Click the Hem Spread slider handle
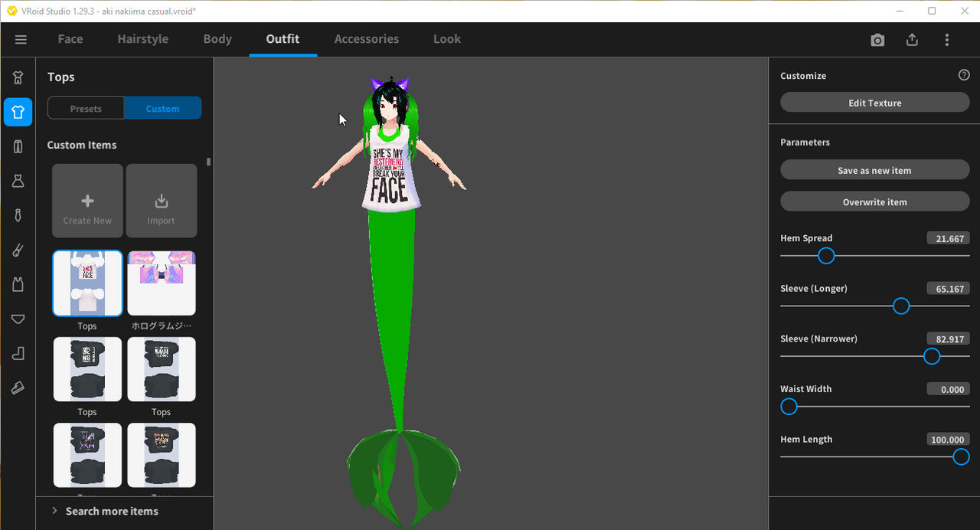Viewport: 980px width, 530px height. click(826, 256)
